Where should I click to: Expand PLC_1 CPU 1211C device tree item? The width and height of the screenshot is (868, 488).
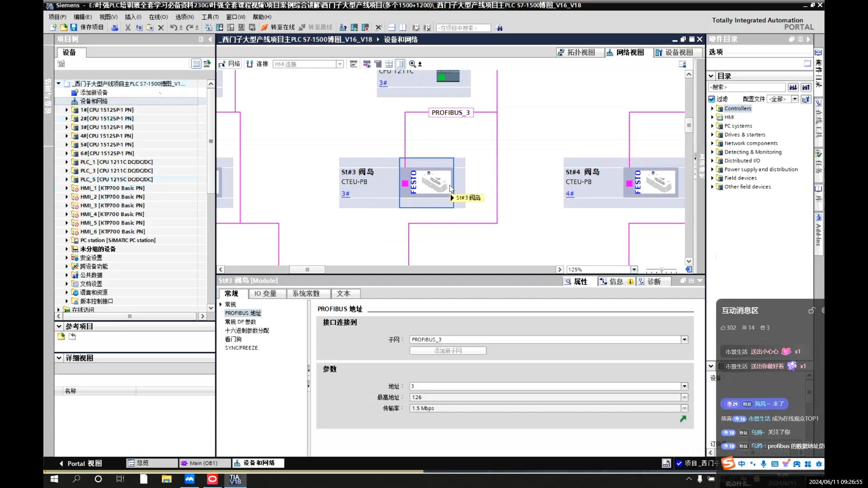tap(67, 161)
